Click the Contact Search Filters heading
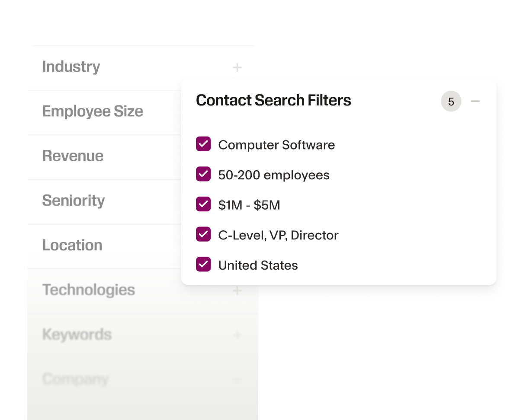Viewport: 526px width, 420px height. coord(273,100)
